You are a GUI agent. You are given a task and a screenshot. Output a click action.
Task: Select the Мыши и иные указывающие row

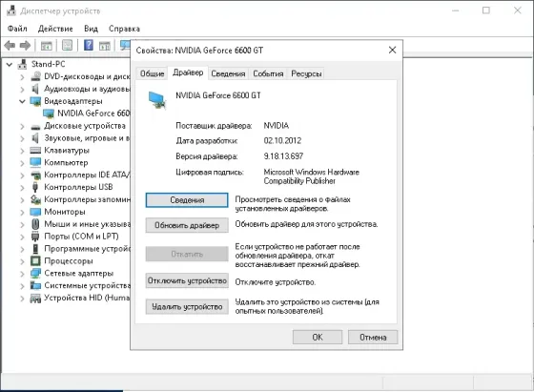click(80, 224)
